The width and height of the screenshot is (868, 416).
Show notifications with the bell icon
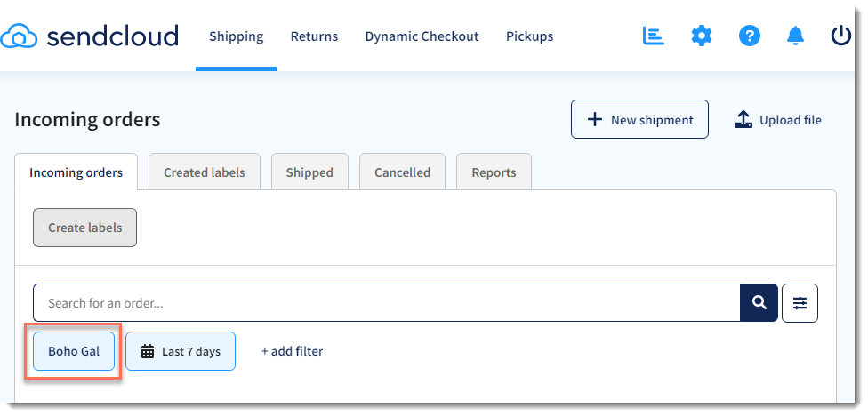coord(795,36)
